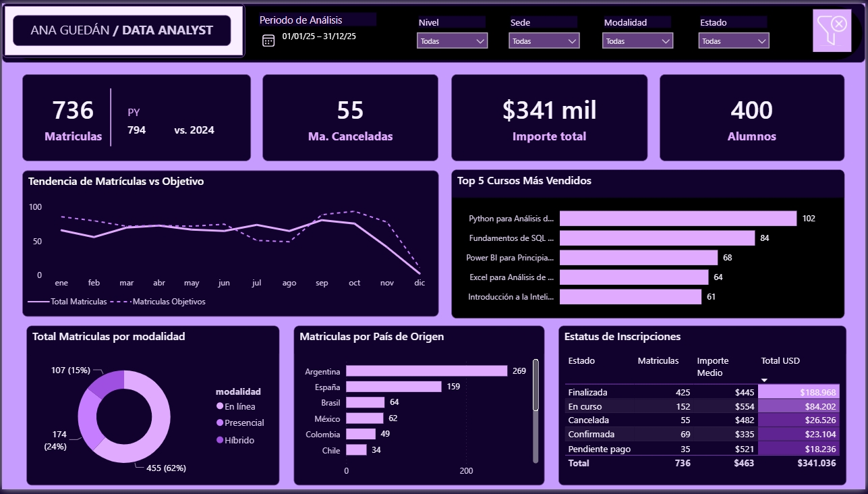
Task: Select the Excel para Análisis bar
Action: coord(634,277)
